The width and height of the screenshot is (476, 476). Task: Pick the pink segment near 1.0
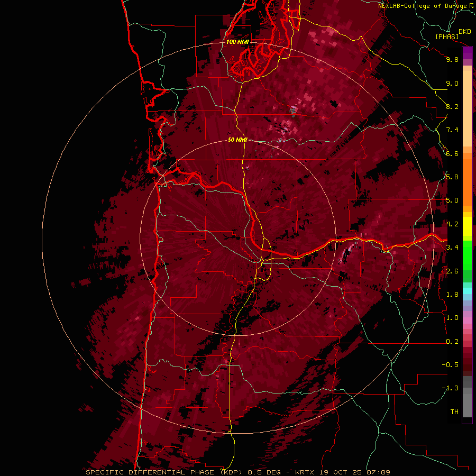467,321
